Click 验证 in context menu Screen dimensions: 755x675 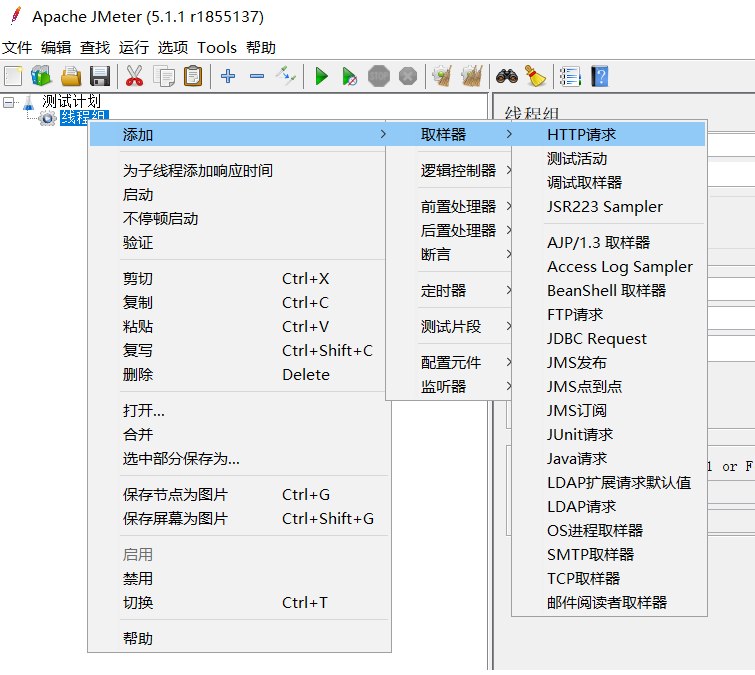(238, 243)
